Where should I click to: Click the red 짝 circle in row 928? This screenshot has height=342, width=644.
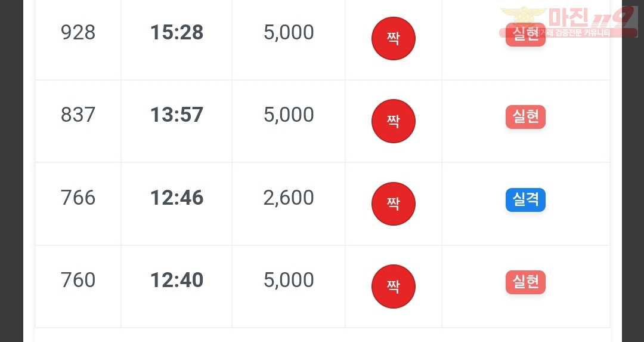coord(394,38)
